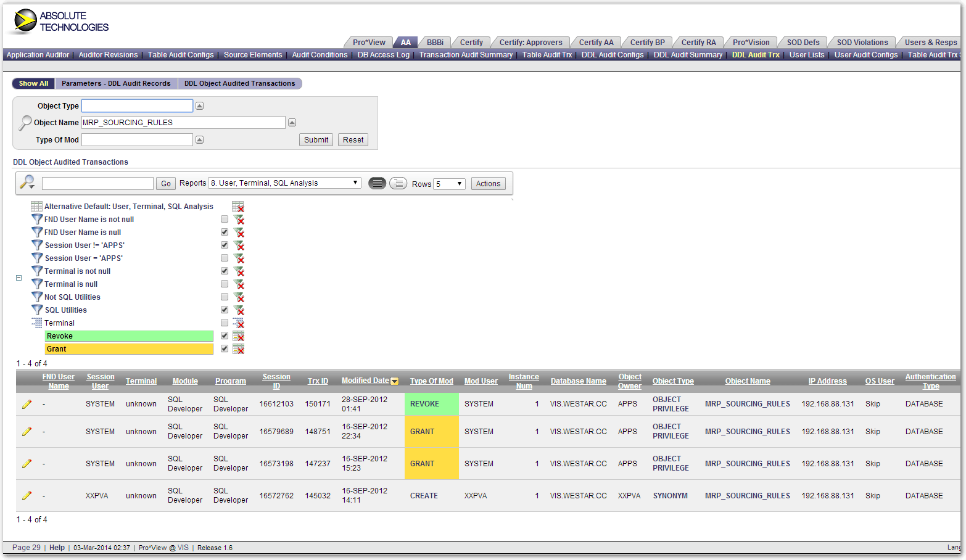Click the 'FND User Name is null' filter funnel icon
This screenshot has height=560, width=966.
click(x=36, y=232)
